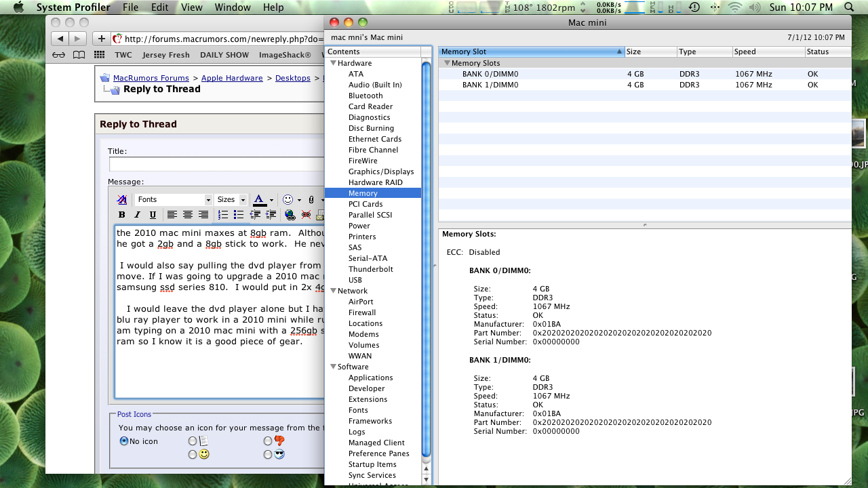Open the View menu
868x488 pixels.
coord(192,7)
